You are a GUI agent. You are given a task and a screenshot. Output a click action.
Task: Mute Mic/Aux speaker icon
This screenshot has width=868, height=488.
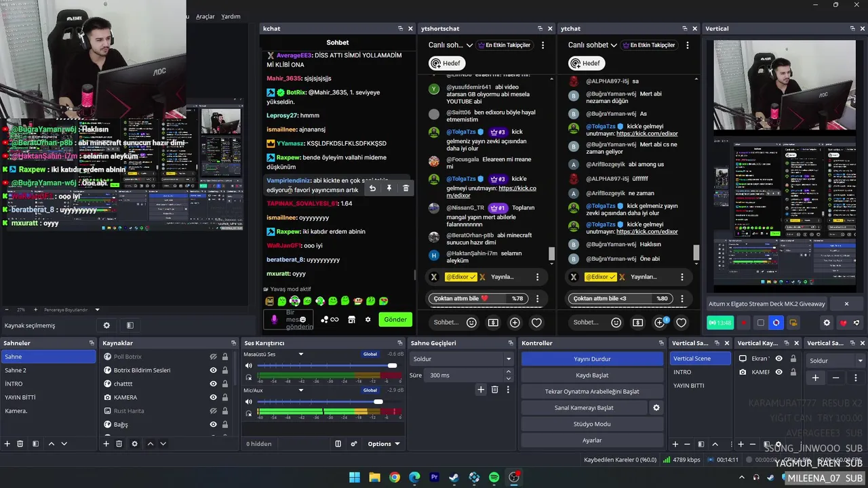pos(249,402)
